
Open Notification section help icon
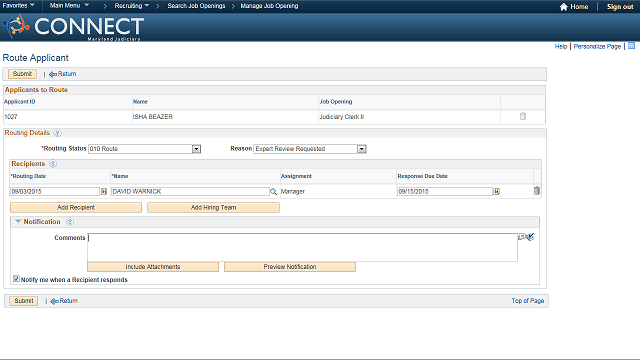70,222
